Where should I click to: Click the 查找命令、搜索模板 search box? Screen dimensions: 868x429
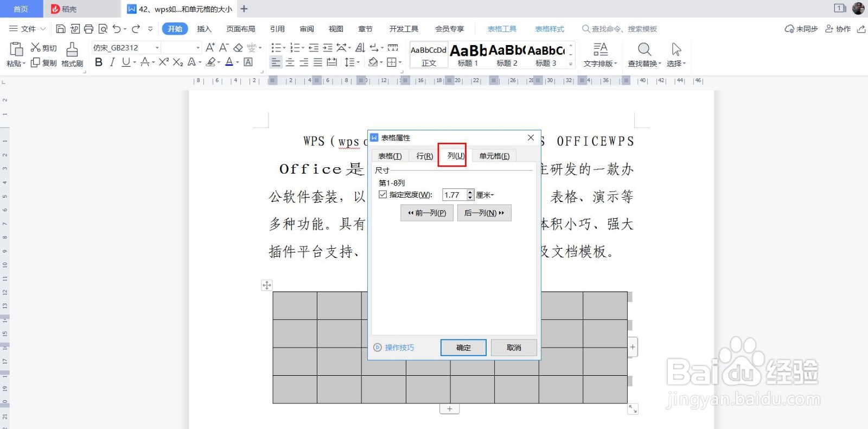[x=620, y=29]
